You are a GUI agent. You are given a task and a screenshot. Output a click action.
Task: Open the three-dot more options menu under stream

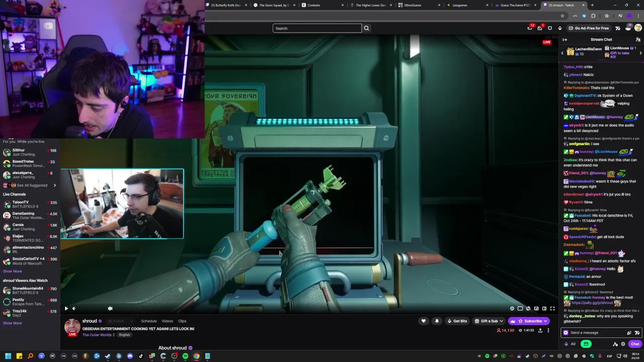click(548, 330)
